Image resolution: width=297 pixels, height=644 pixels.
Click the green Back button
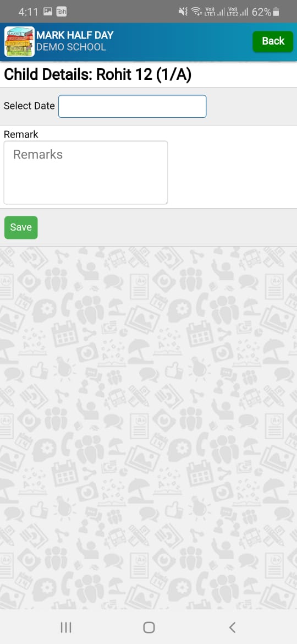273,41
